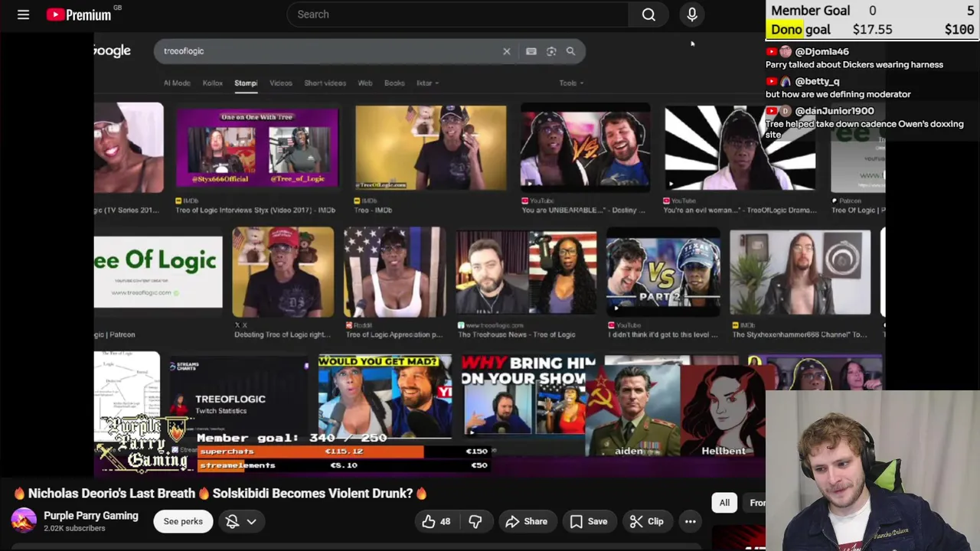The width and height of the screenshot is (980, 551).
Task: Expand the Iktar more-filters dropdown
Action: tap(427, 83)
